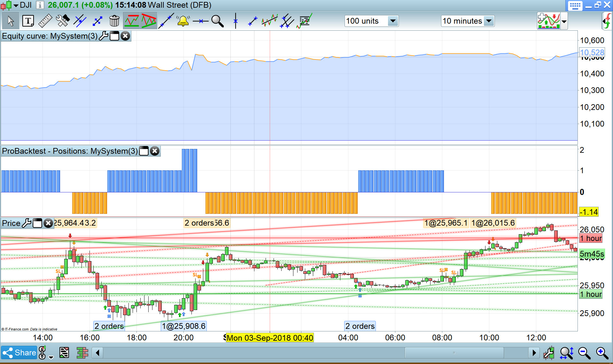Expand the add indicator dropdown arrow
Image resolution: width=613 pixels, height=364 pixels.
click(564, 22)
